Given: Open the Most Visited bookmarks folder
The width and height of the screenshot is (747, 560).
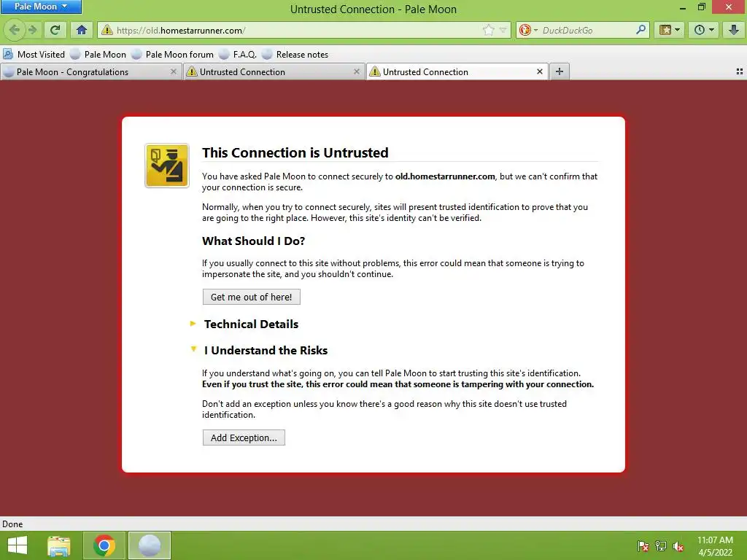Looking at the screenshot, I should click(x=34, y=54).
